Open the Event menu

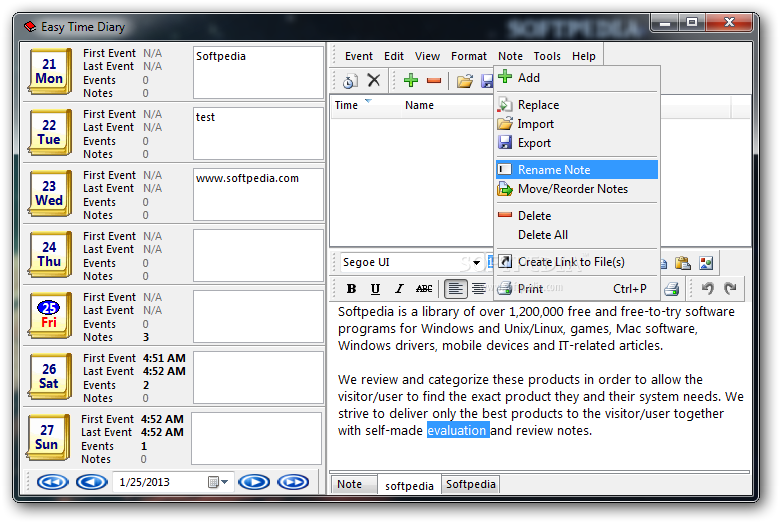click(x=359, y=56)
